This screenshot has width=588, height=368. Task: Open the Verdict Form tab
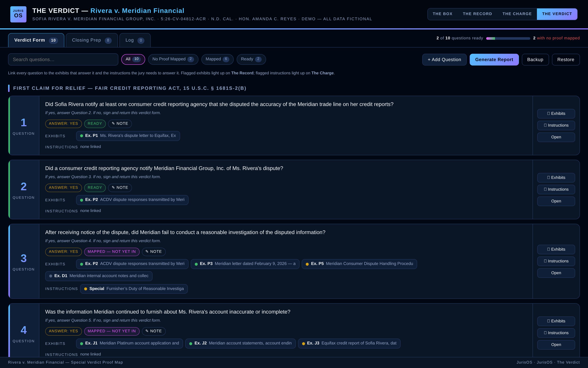pyautogui.click(x=36, y=40)
